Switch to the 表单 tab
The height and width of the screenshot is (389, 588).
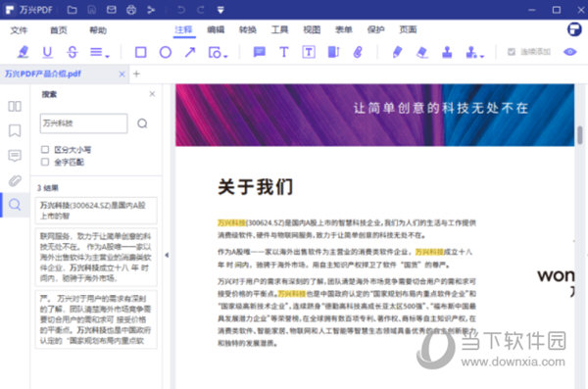pyautogui.click(x=344, y=29)
